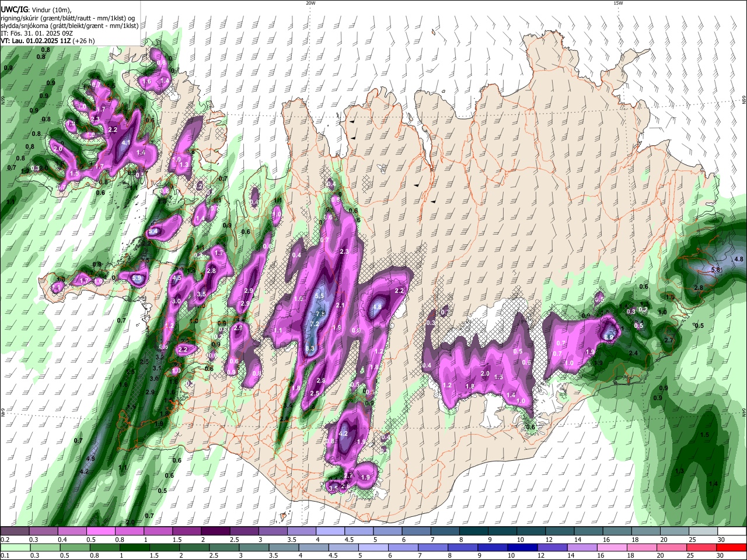
Task: Pick the red swatch labeled 30 in the lower legend row
Action: pos(731,548)
